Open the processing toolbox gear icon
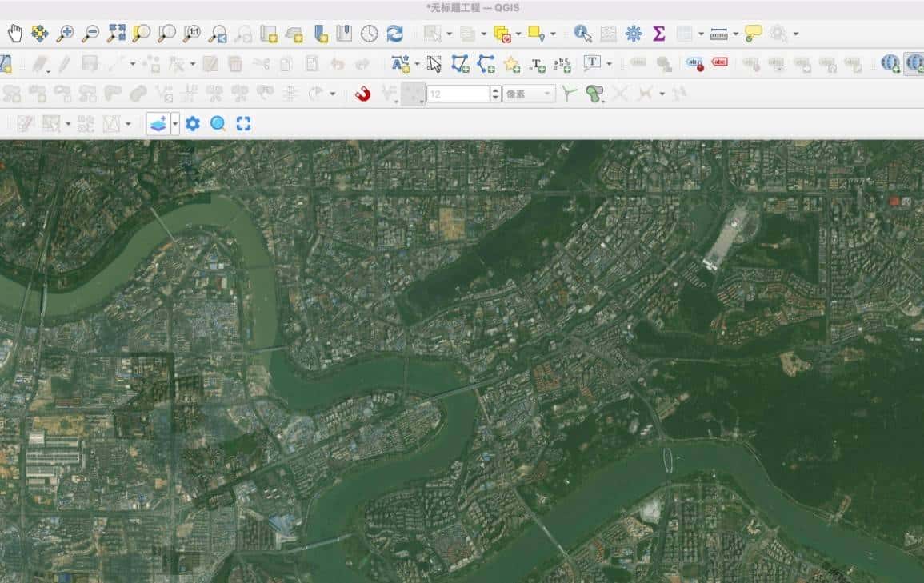The image size is (924, 583). click(x=633, y=34)
